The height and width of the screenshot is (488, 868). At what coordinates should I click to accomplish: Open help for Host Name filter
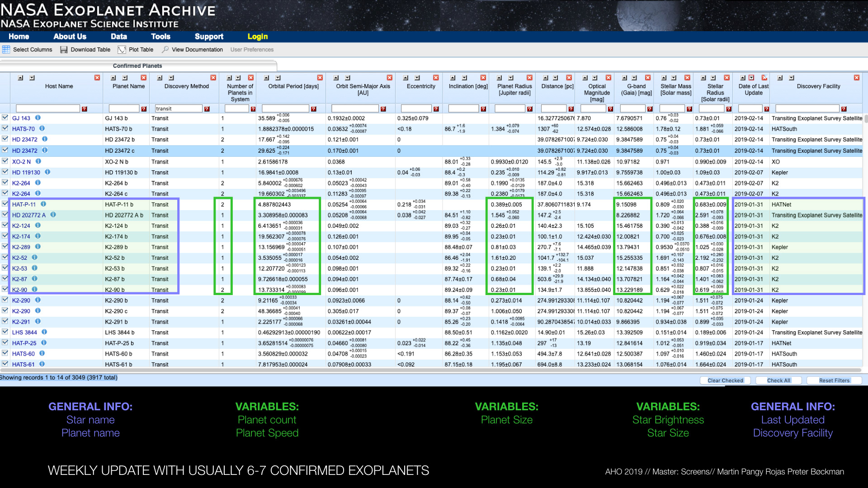tap(84, 109)
